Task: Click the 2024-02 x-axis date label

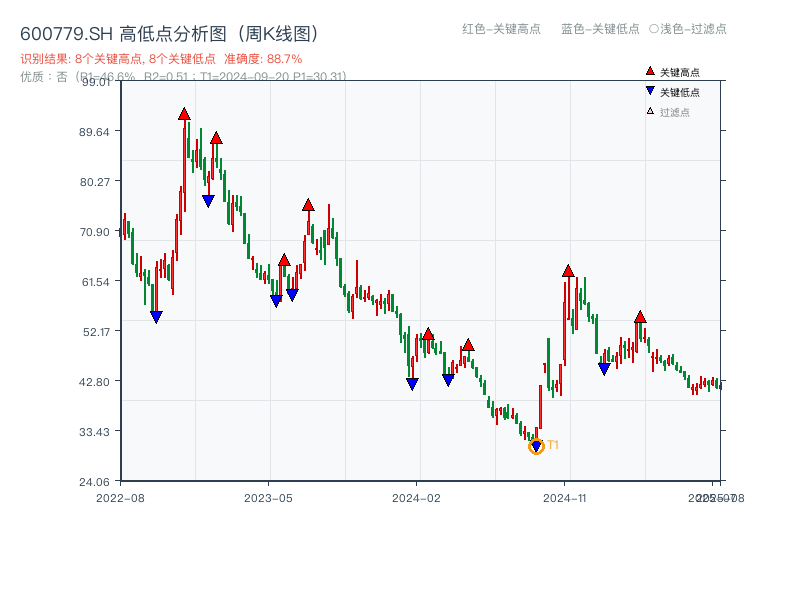Action: tap(420, 496)
